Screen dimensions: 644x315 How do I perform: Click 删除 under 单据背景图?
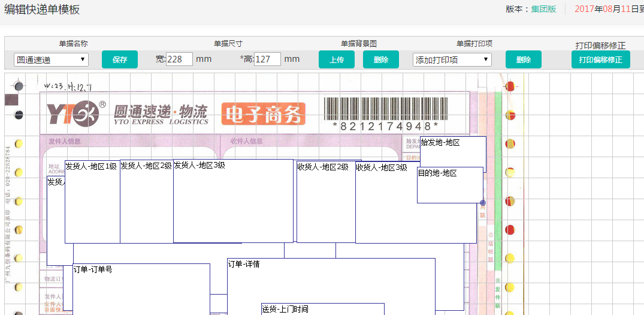point(381,60)
